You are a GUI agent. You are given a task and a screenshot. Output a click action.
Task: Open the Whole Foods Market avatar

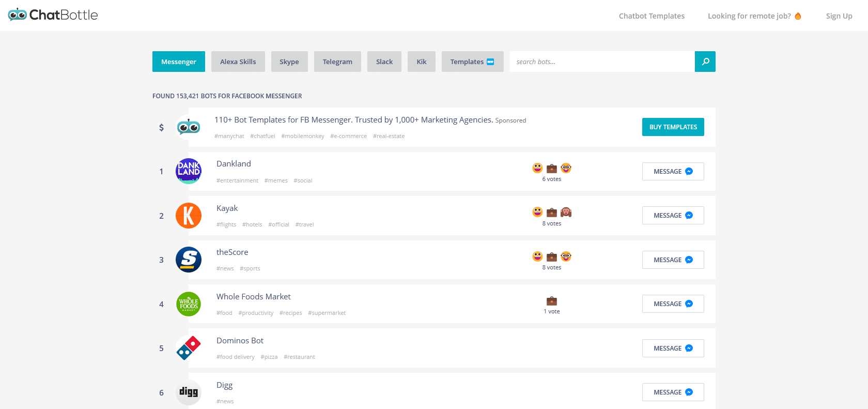pos(189,304)
